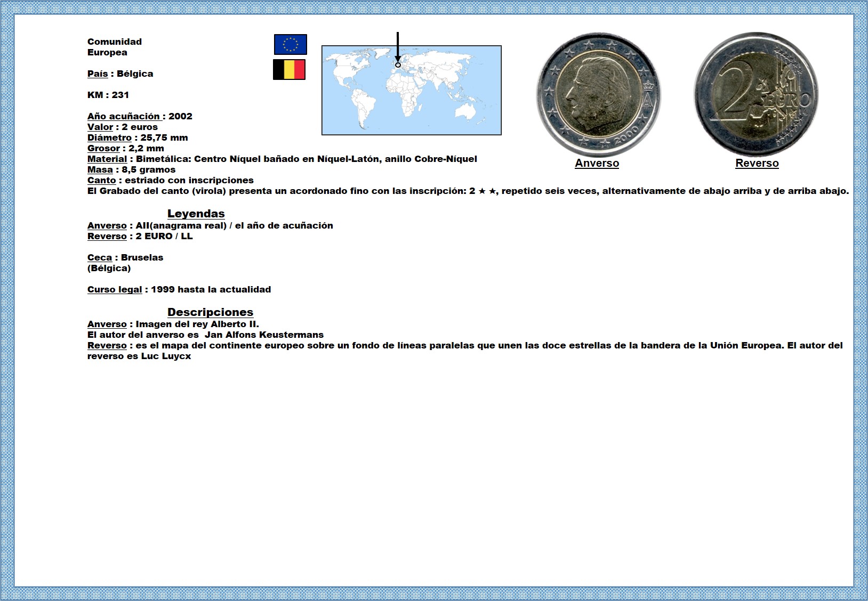Click Reverso legend '2 EURO / LL'
The image size is (868, 601).
(140, 236)
